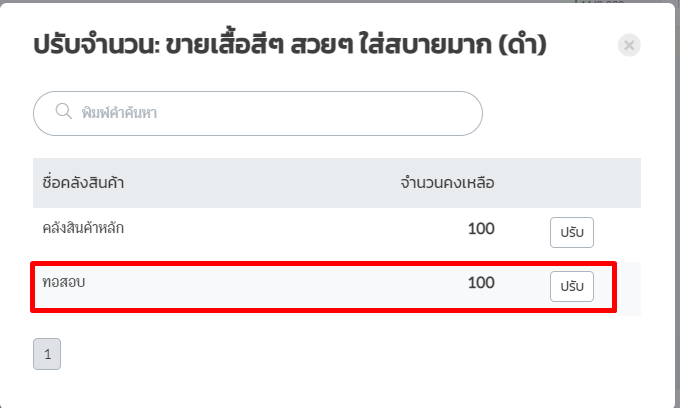Focus the พิมพ์คำค้นหา search field
The image size is (680, 408).
tap(258, 113)
